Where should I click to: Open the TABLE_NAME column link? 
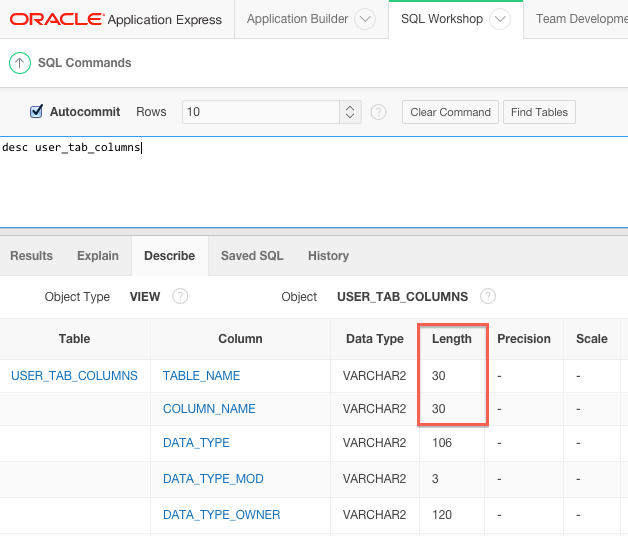201,376
